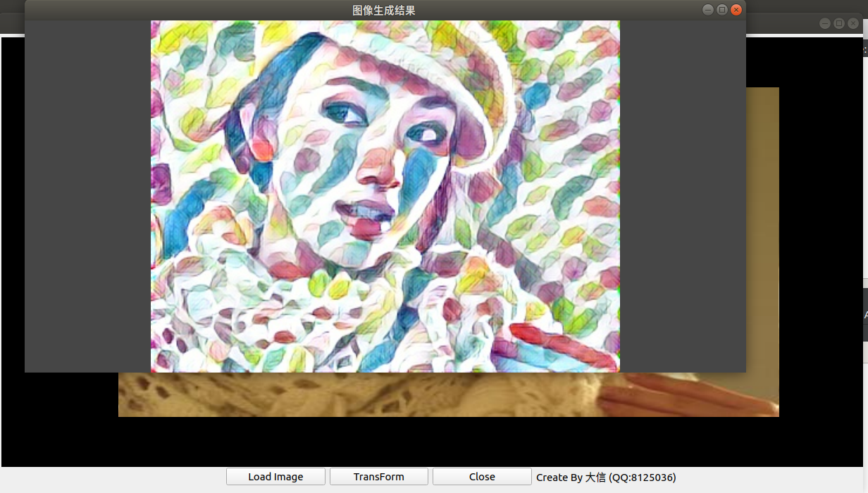Click the Close button in bottom bar

point(482,477)
